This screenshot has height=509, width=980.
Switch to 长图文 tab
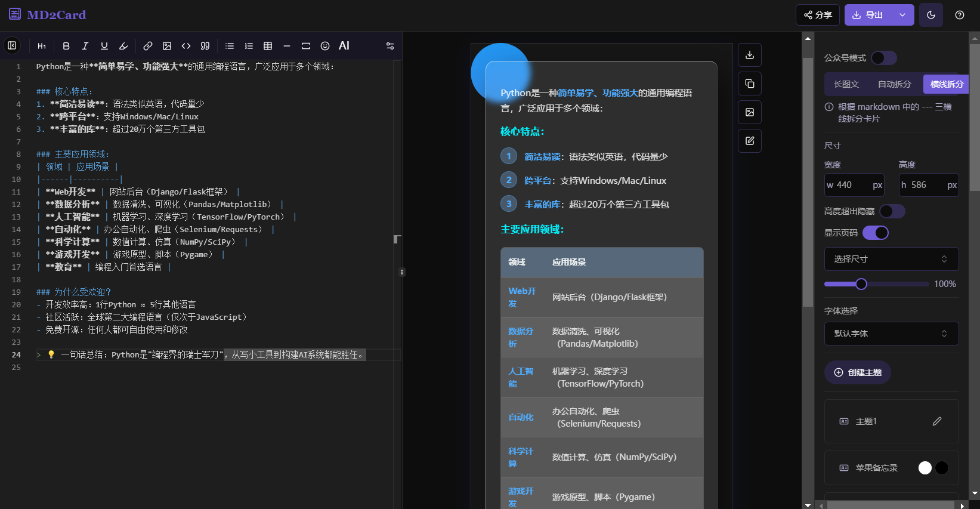click(846, 84)
